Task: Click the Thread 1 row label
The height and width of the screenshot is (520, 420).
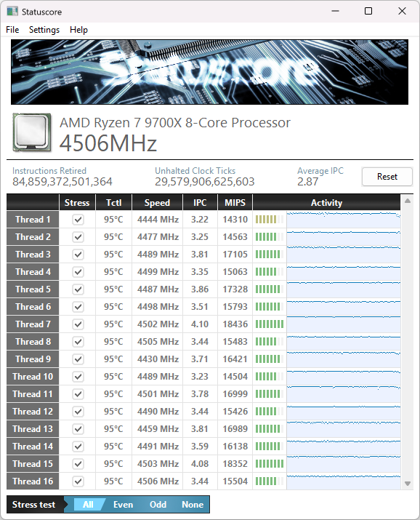Action: (33, 220)
